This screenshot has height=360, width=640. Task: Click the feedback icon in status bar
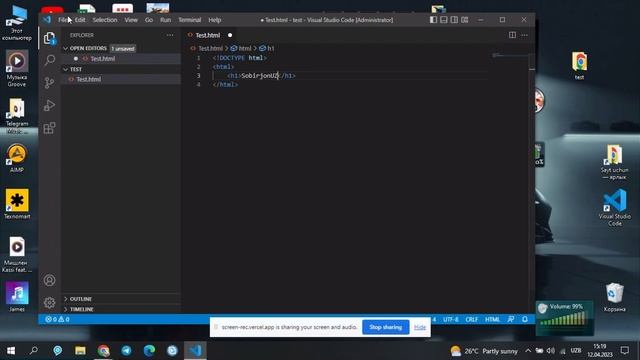point(511,319)
